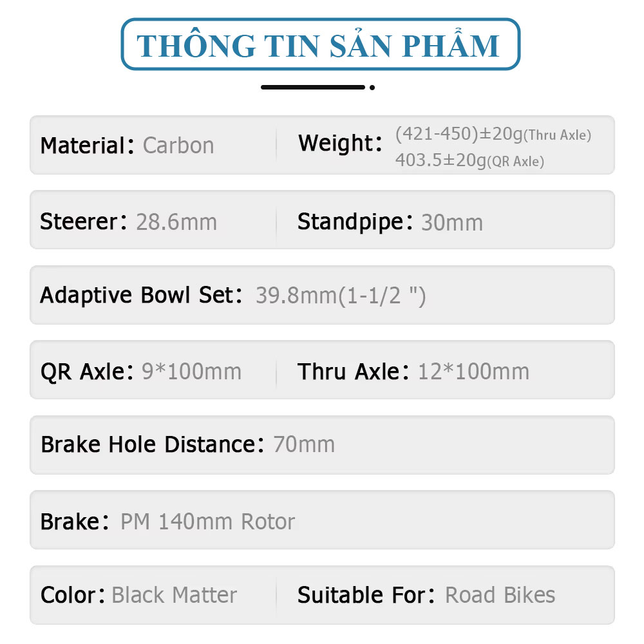Select the Black Matter color value

[174, 595]
